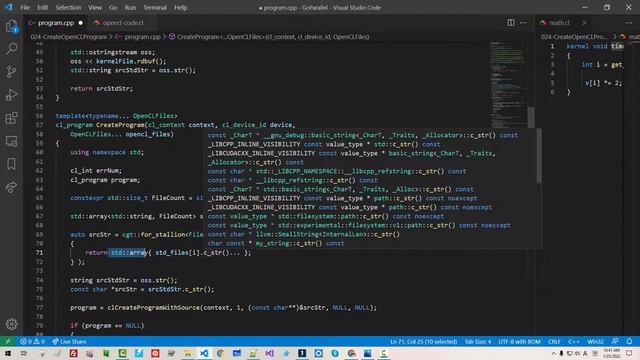Click Ln 71, Col 25 cursor position indicator
Screen dimensions: 640x360
tap(424, 341)
